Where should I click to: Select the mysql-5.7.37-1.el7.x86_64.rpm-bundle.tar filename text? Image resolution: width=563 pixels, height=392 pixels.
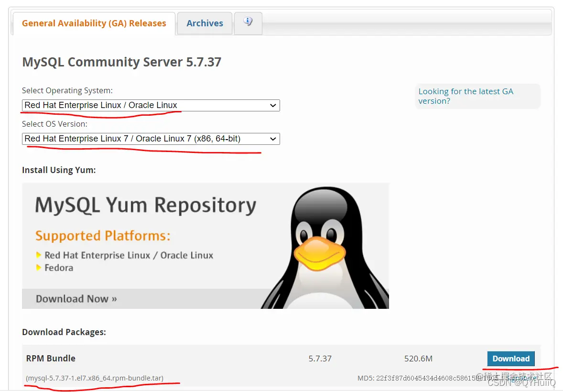click(x=95, y=378)
